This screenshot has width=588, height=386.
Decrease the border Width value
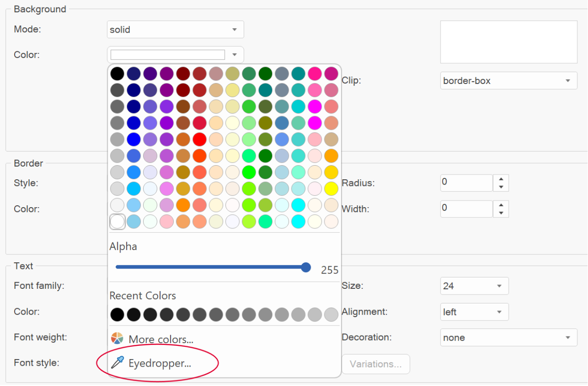pos(501,213)
